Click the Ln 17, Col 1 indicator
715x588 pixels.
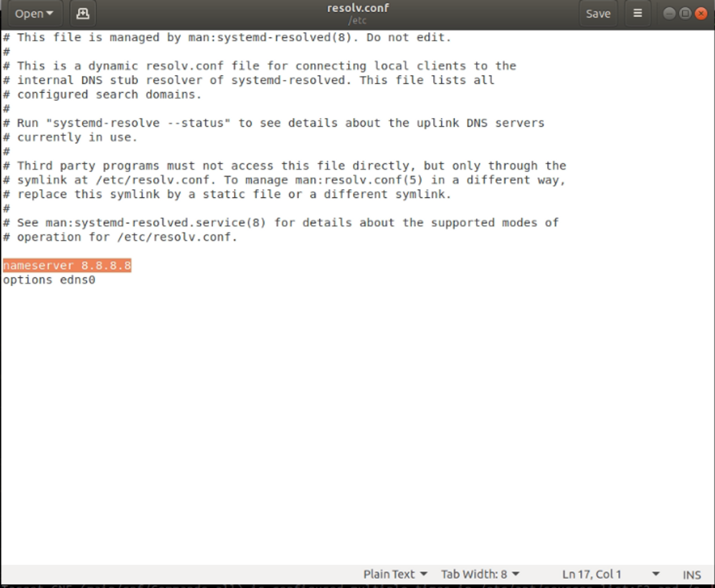[x=592, y=574]
